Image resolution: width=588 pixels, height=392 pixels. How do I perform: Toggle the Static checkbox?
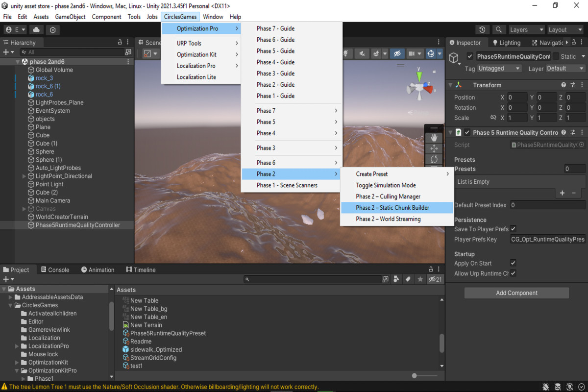(x=556, y=57)
